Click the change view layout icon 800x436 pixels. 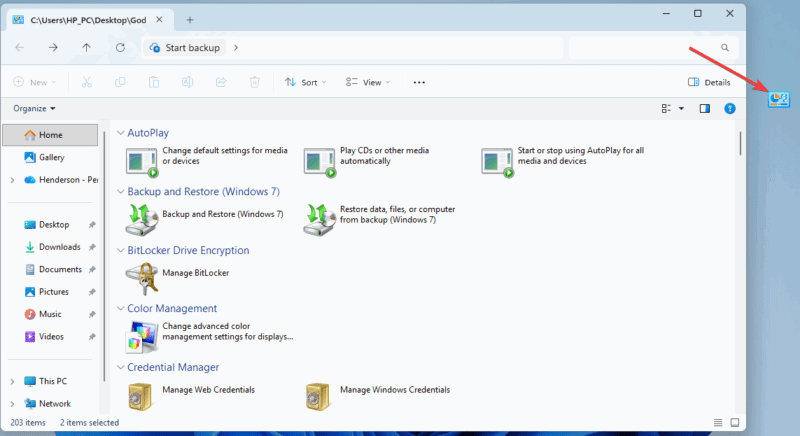666,109
